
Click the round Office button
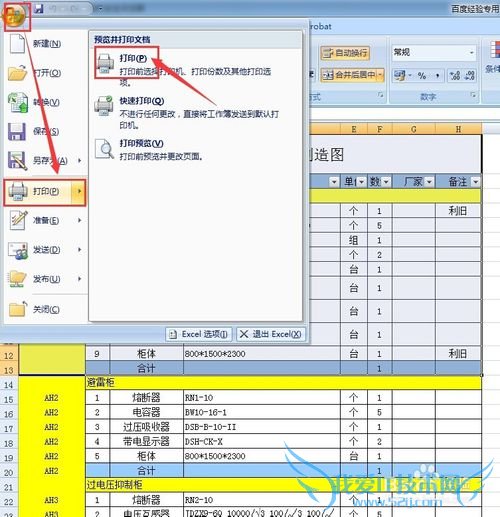pyautogui.click(x=14, y=15)
